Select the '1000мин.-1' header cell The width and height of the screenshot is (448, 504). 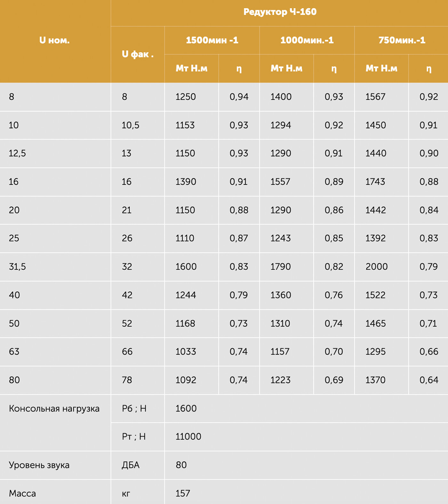click(307, 40)
